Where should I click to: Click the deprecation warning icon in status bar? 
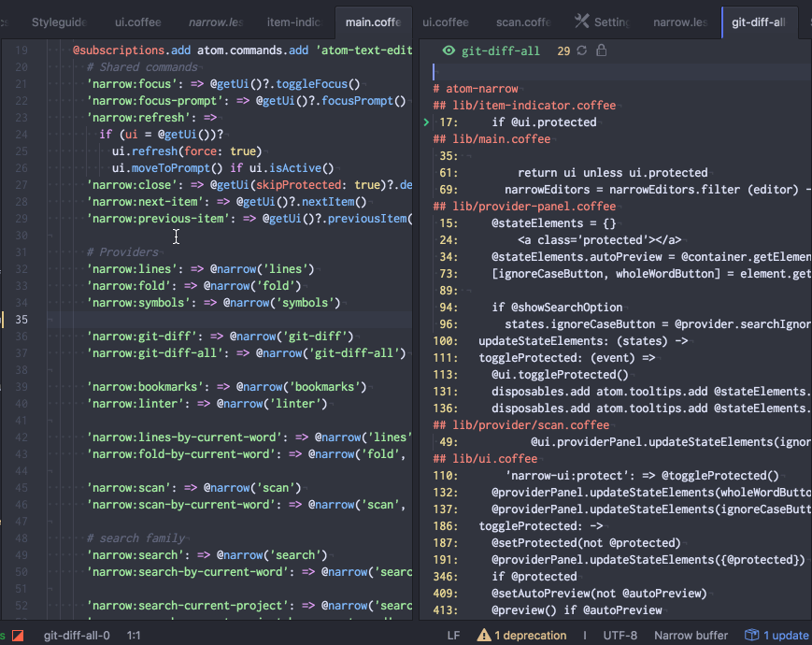pos(484,635)
